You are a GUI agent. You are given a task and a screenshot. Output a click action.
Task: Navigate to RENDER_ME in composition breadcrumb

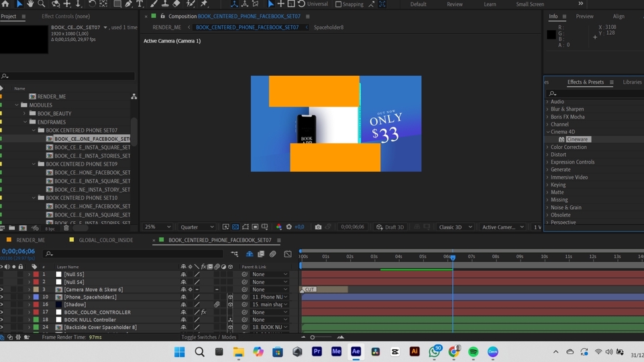pyautogui.click(x=167, y=27)
